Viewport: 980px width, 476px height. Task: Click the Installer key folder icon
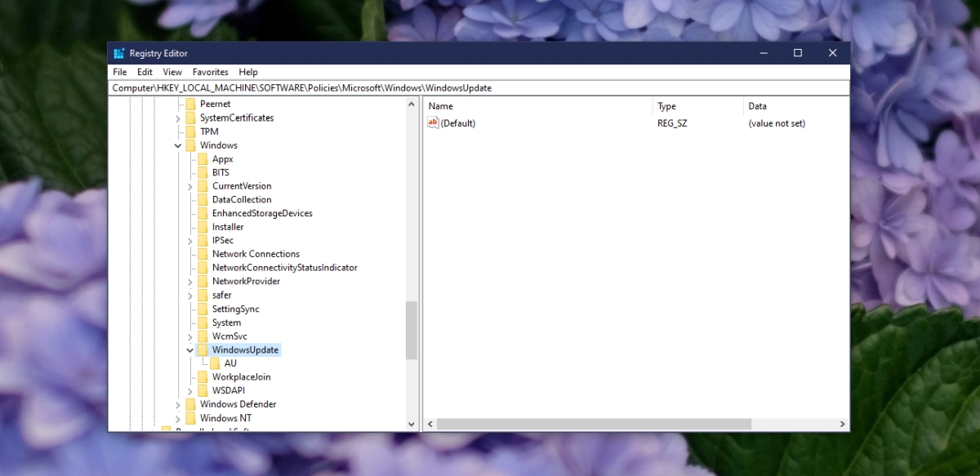tap(203, 226)
